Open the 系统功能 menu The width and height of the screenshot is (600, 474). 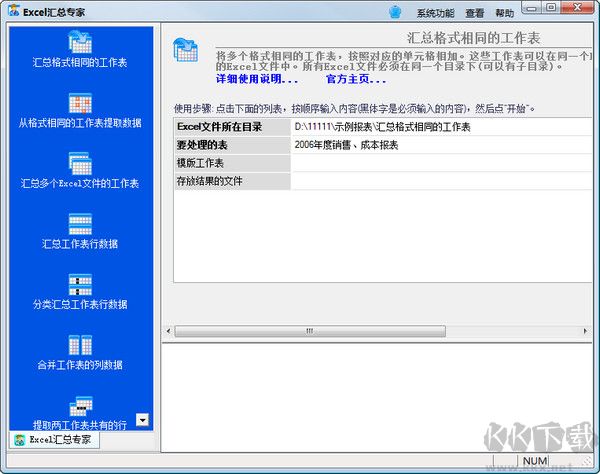pos(435,13)
